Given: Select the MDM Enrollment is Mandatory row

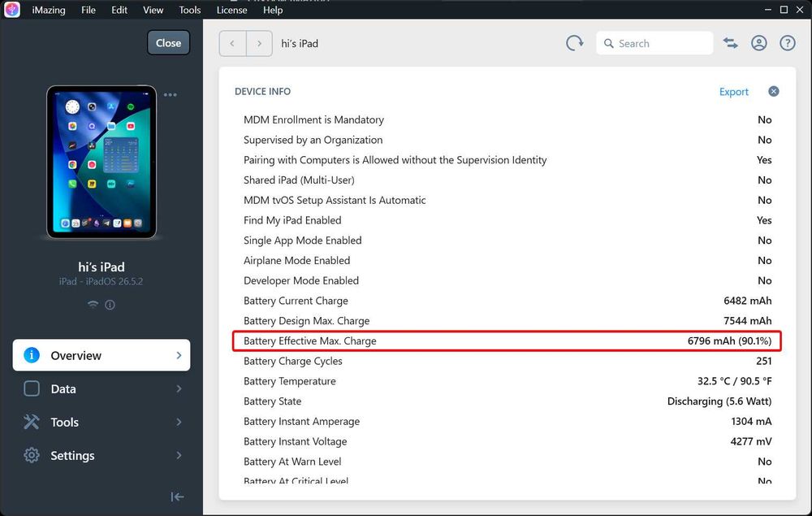Looking at the screenshot, I should pyautogui.click(x=508, y=119).
